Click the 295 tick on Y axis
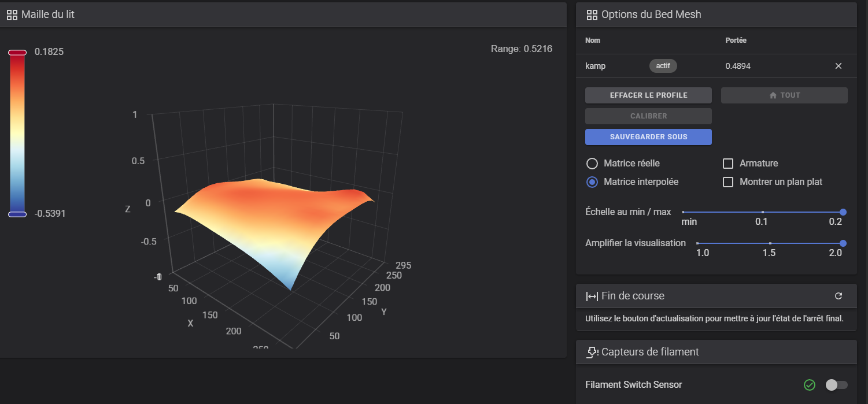This screenshot has height=404, width=868. pyautogui.click(x=403, y=265)
